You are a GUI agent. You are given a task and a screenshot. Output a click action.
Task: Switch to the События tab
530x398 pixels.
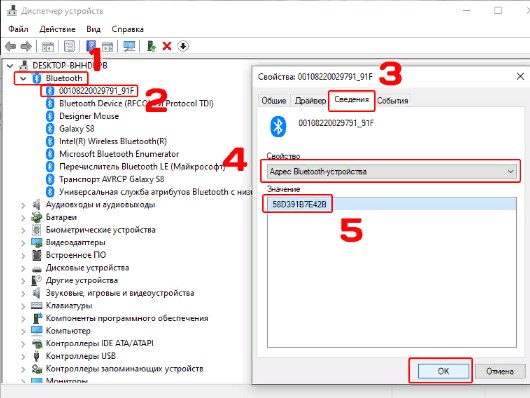[392, 100]
